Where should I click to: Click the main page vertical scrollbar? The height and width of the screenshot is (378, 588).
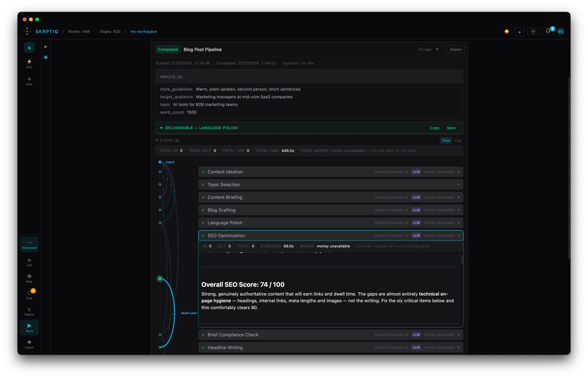569,168
